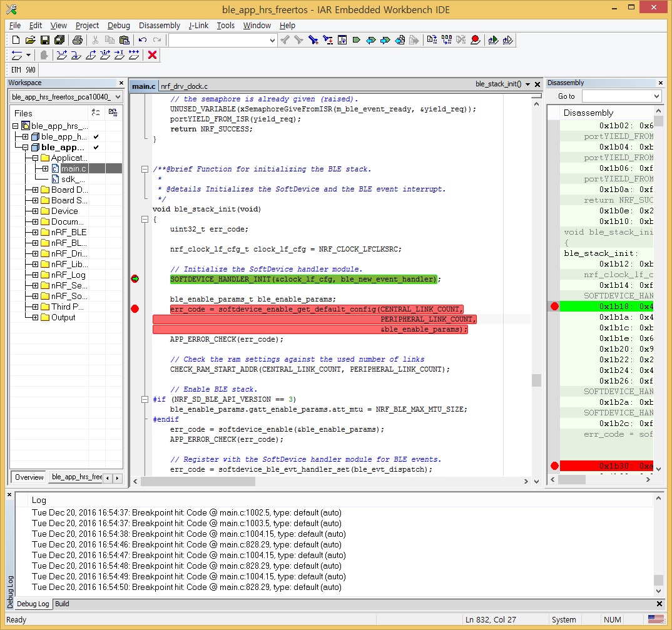Step Into the function call
This screenshot has width=672, height=630.
(x=76, y=55)
